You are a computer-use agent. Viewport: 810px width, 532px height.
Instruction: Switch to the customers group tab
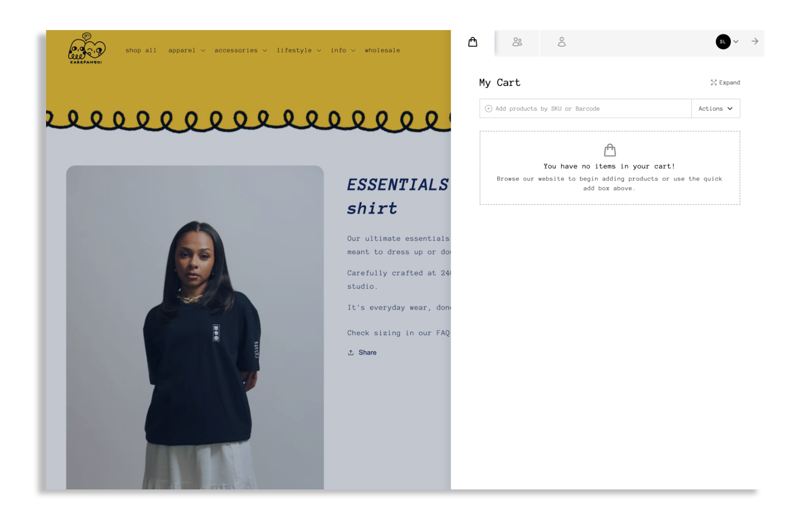[517, 42]
